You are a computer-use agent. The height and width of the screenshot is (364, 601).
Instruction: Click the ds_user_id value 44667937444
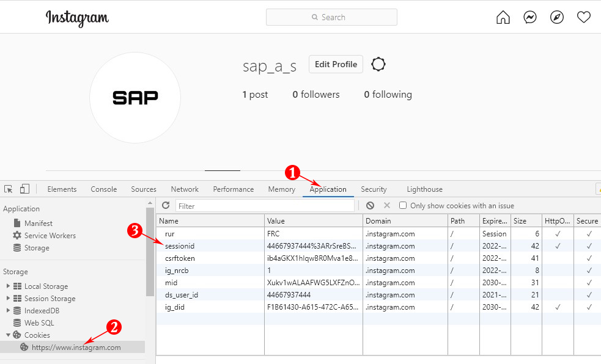[x=289, y=295]
